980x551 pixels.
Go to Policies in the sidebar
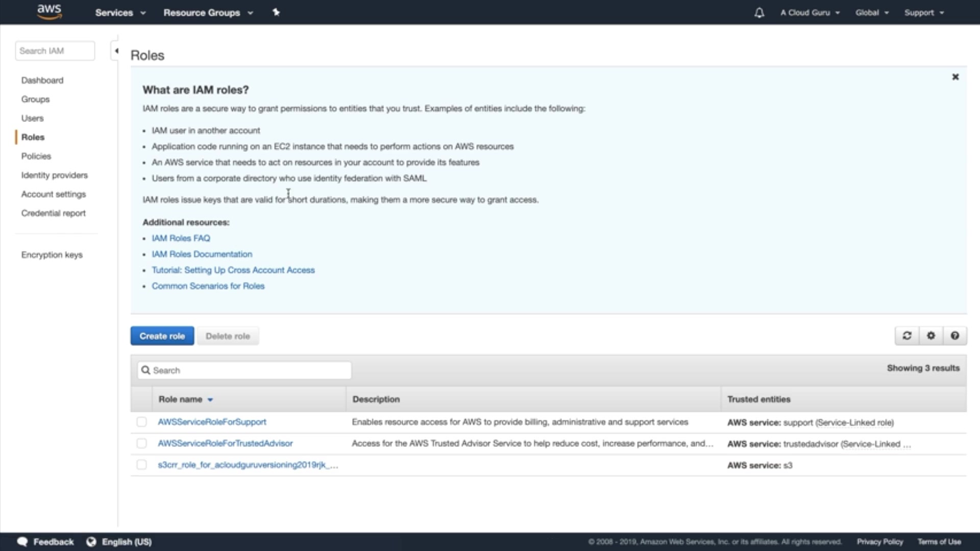tap(36, 156)
